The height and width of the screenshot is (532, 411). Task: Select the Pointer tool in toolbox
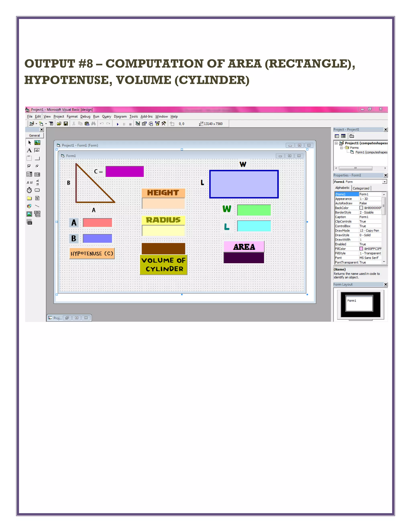click(x=30, y=143)
